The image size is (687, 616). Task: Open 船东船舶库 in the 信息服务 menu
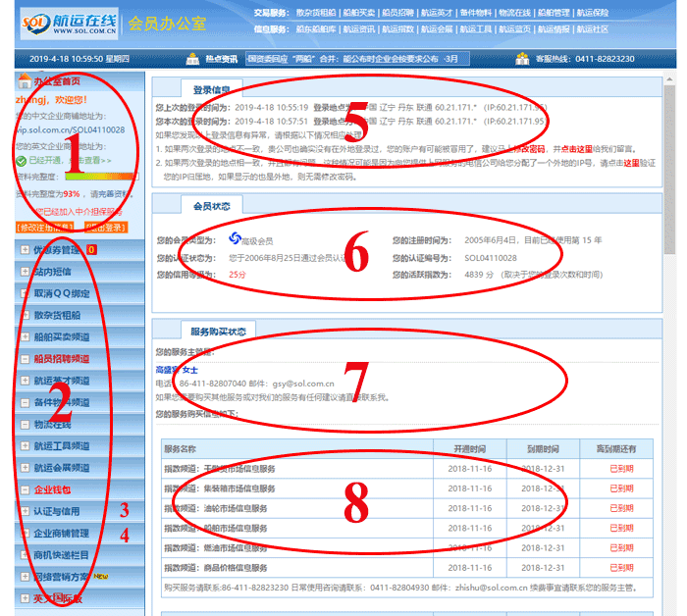[316, 28]
